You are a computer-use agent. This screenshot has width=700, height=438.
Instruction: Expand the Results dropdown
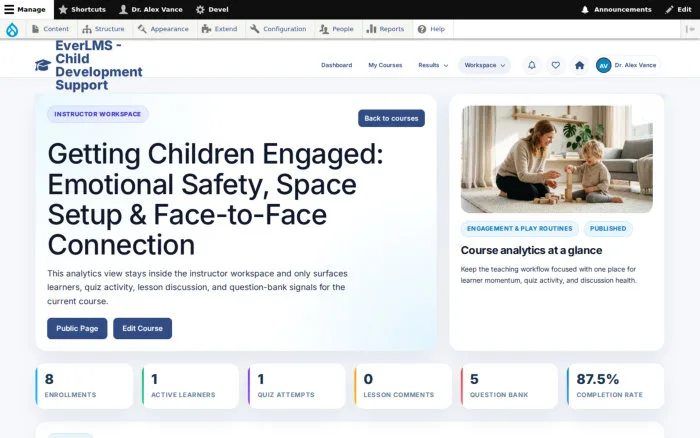(x=433, y=65)
